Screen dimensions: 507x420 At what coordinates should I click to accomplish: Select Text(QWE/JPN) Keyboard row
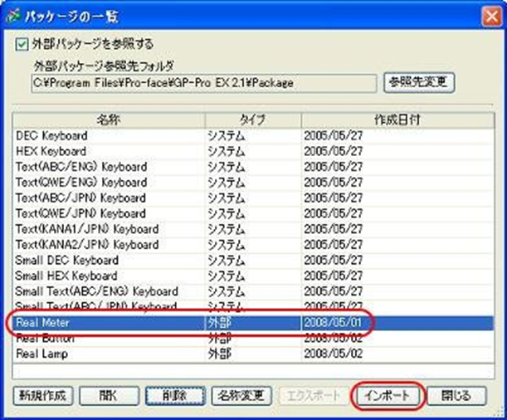tap(254, 213)
